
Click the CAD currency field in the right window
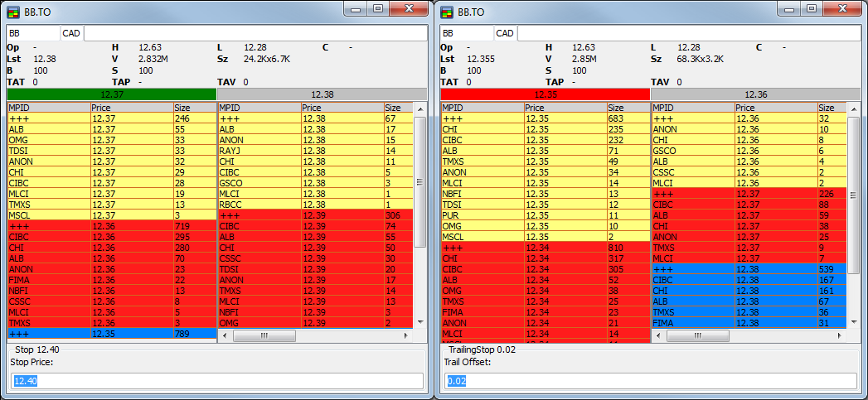504,33
